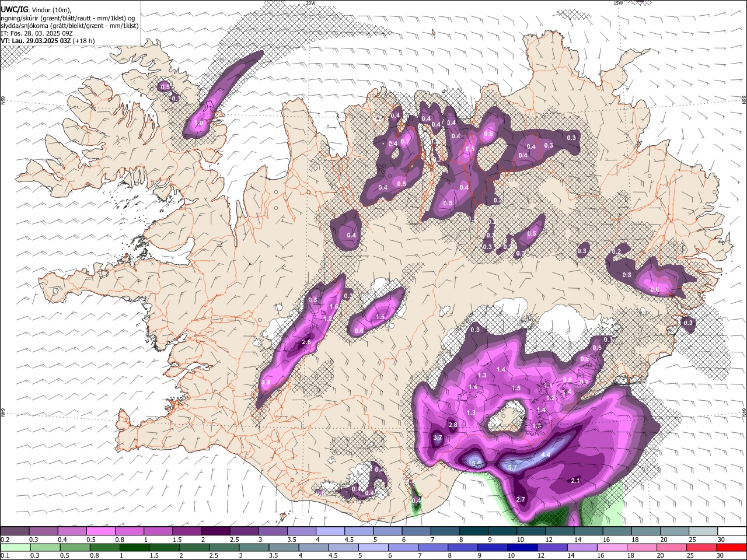This screenshot has width=747, height=560.
Task: Select the 0.9 value on the map
Action: [x=266, y=383]
